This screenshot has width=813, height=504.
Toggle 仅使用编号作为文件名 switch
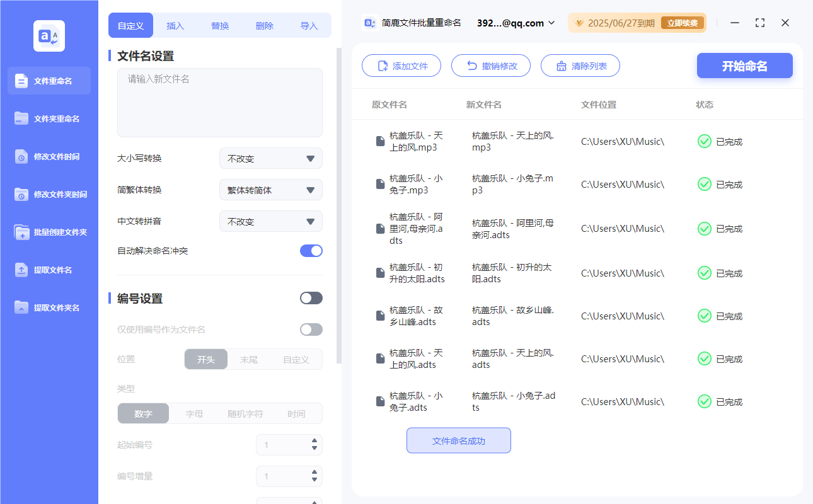tap(311, 329)
